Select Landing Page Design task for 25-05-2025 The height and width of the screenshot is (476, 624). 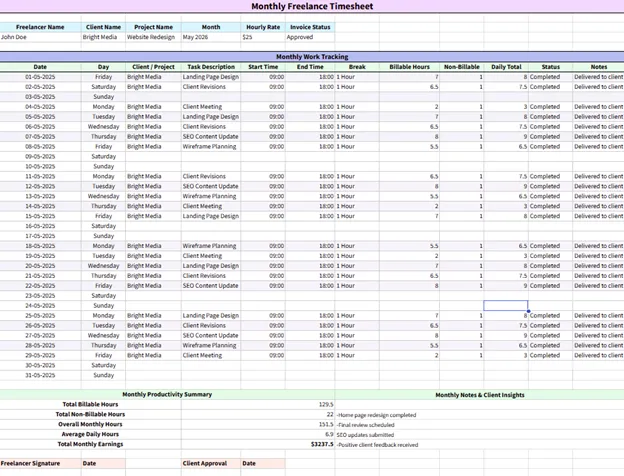click(211, 316)
